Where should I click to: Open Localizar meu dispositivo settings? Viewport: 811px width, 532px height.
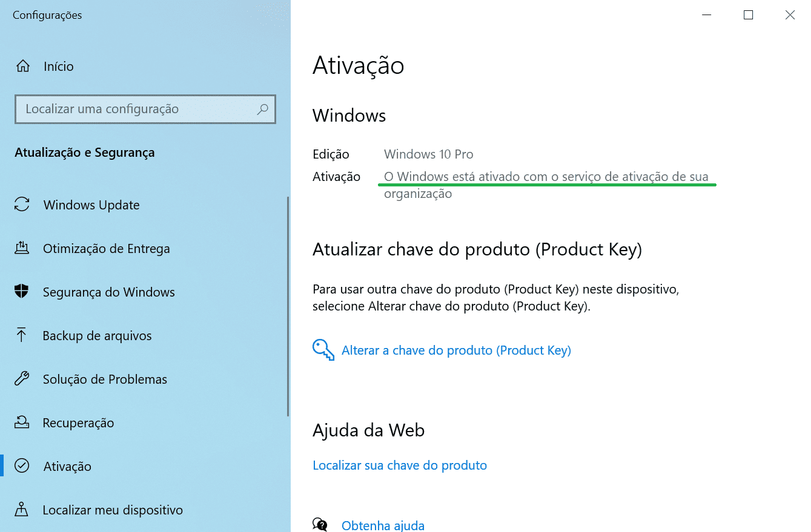click(x=112, y=510)
